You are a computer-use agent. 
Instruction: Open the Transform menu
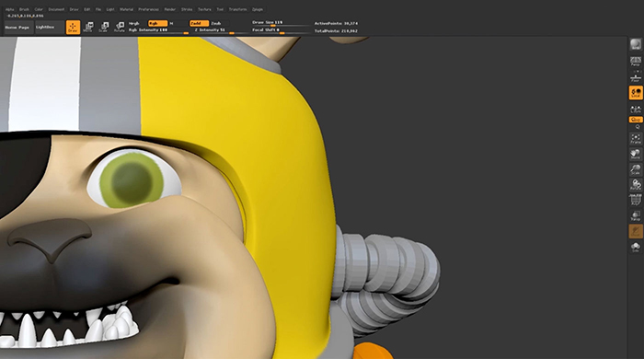tap(237, 9)
